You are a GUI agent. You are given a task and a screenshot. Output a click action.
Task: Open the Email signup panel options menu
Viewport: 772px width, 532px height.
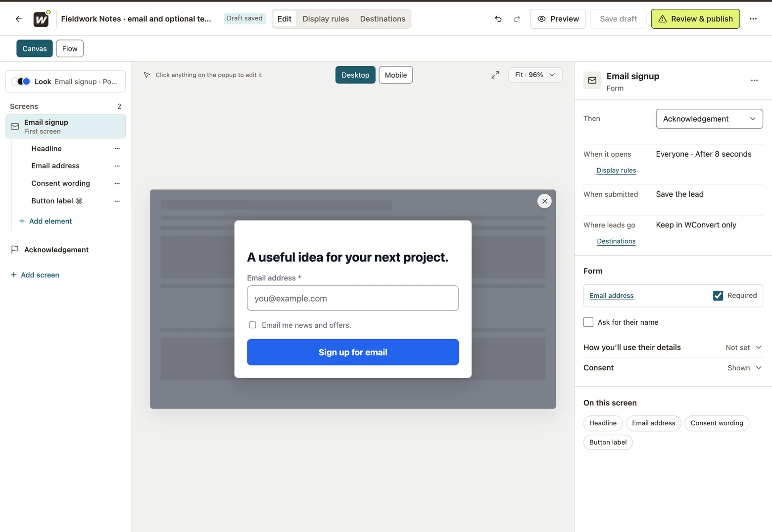pyautogui.click(x=754, y=80)
